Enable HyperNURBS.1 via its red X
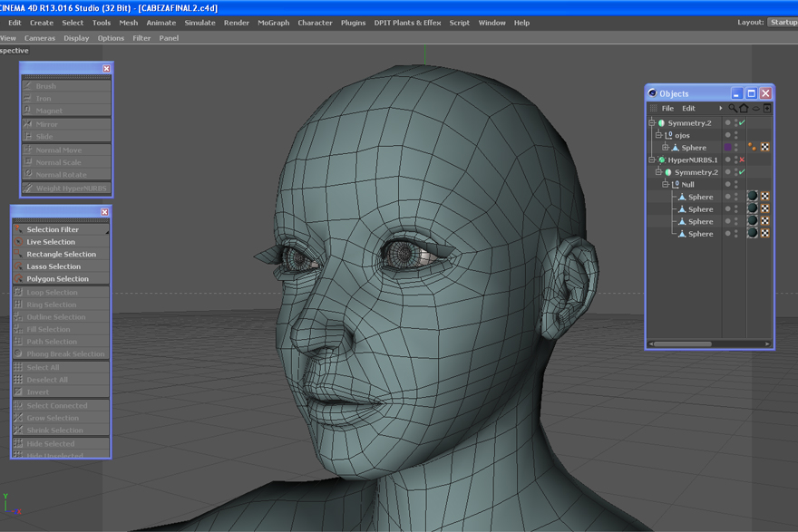 pos(742,160)
